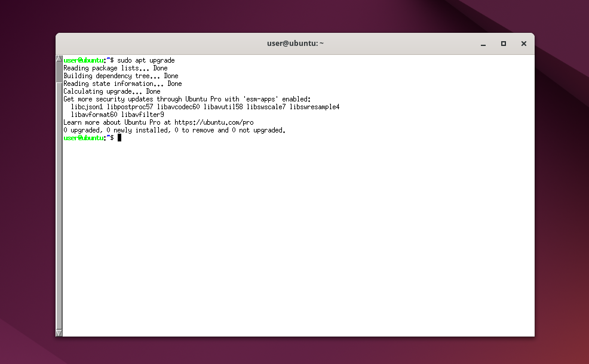Click the 'sudo apt upgrade' command text

coord(146,60)
